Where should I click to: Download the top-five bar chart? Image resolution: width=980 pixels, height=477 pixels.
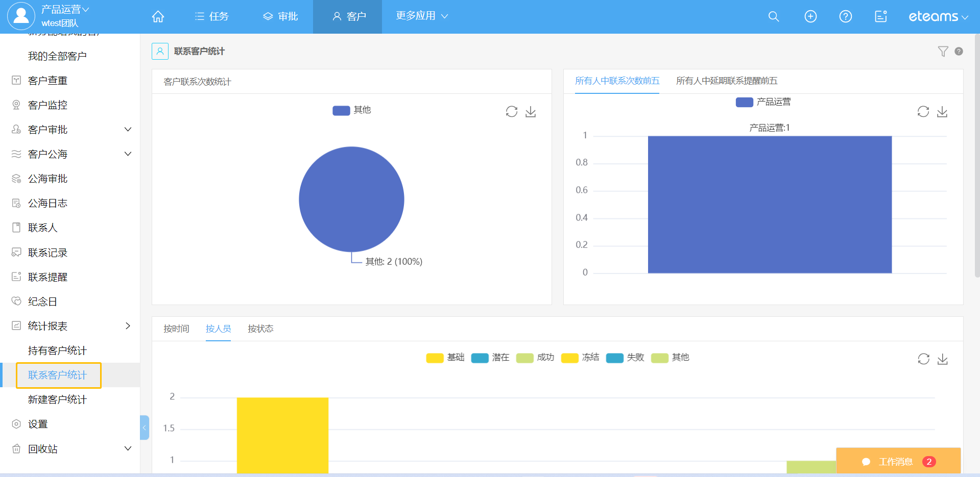942,112
